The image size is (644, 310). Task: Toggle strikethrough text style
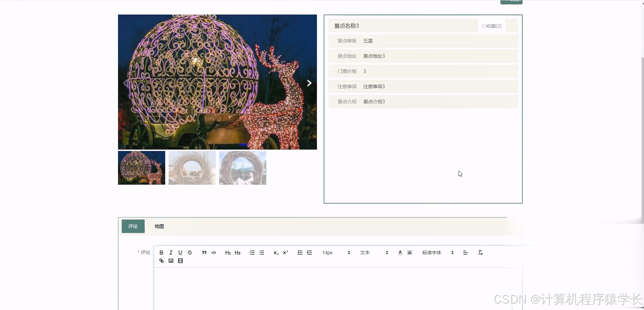click(x=190, y=253)
